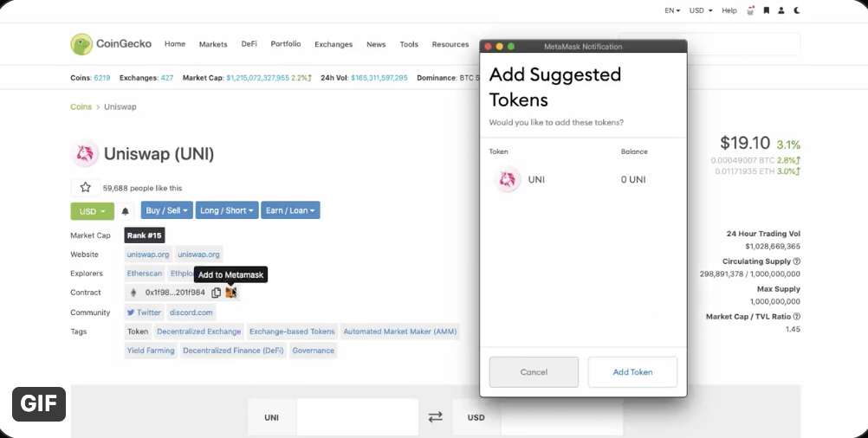Open the Etherscan explorer link
The image size is (868, 438).
145,274
